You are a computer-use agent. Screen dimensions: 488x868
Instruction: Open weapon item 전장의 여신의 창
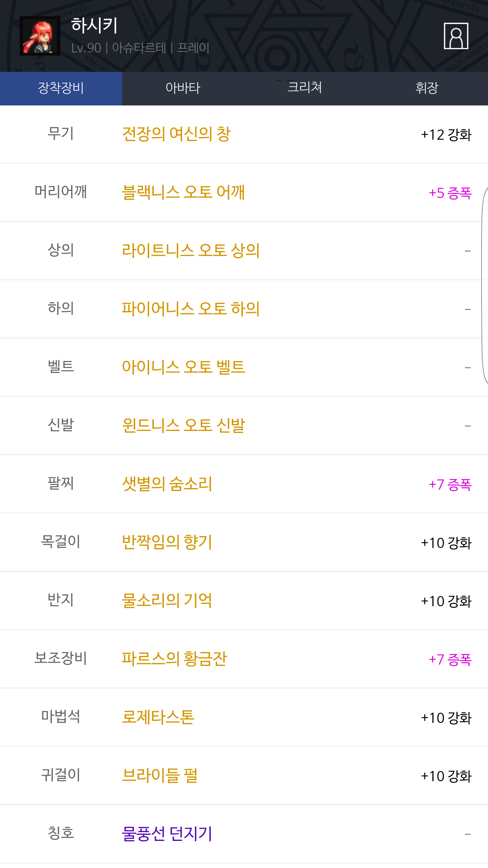[176, 134]
